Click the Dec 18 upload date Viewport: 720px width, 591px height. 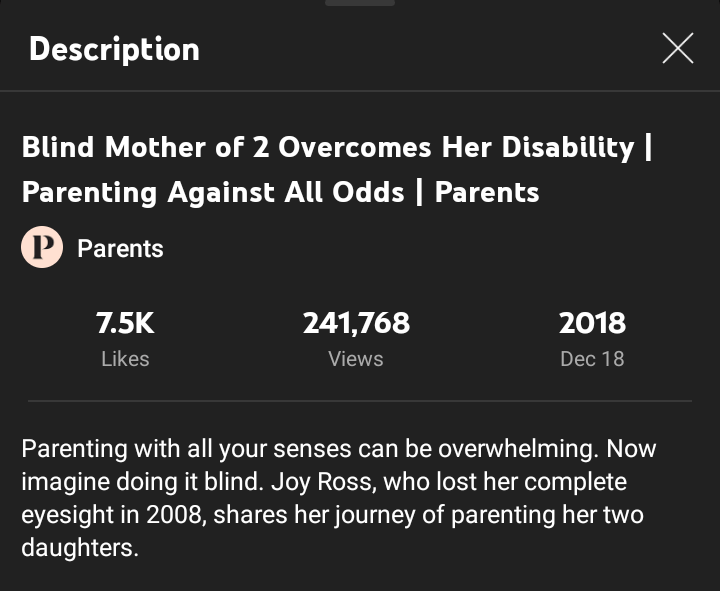592,359
